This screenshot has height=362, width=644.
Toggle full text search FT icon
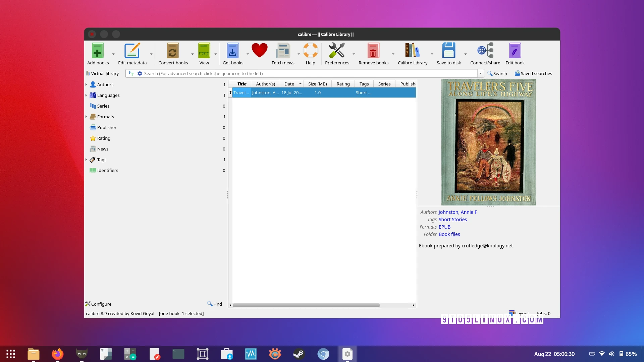[x=131, y=73]
